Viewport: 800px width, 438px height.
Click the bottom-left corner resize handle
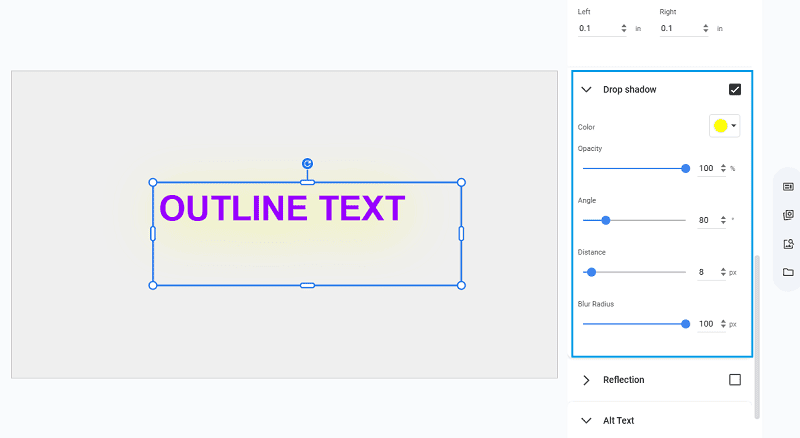coord(153,285)
